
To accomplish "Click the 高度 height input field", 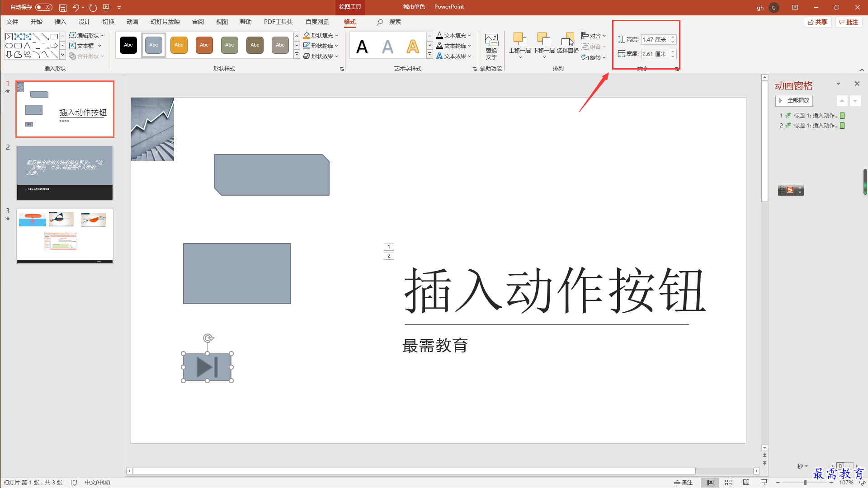I will 655,40.
